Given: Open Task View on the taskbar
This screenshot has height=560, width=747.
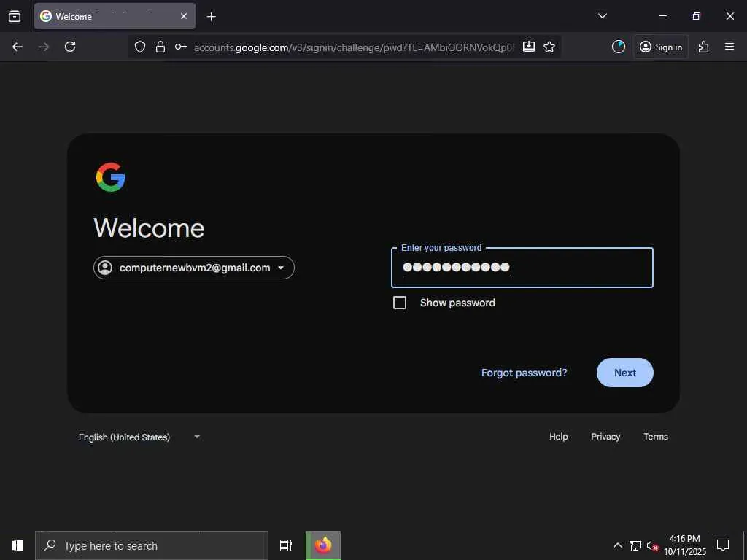Looking at the screenshot, I should 286,545.
